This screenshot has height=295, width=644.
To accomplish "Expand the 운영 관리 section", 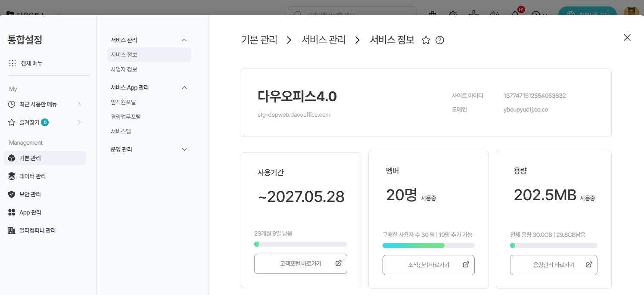I will (184, 149).
